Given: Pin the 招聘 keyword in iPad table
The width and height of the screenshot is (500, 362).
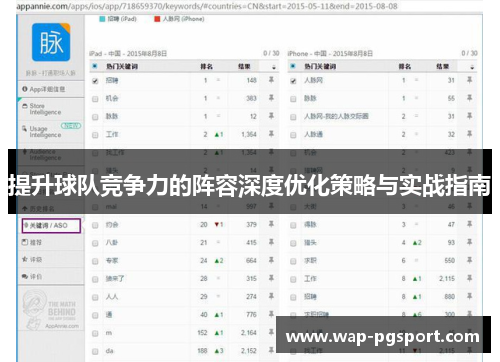Looking at the screenshot, I should (x=271, y=80).
